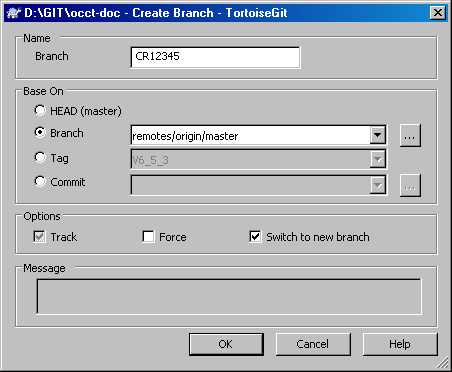
Task: Open the remotes/origin/master branch dropdown
Action: tap(377, 135)
